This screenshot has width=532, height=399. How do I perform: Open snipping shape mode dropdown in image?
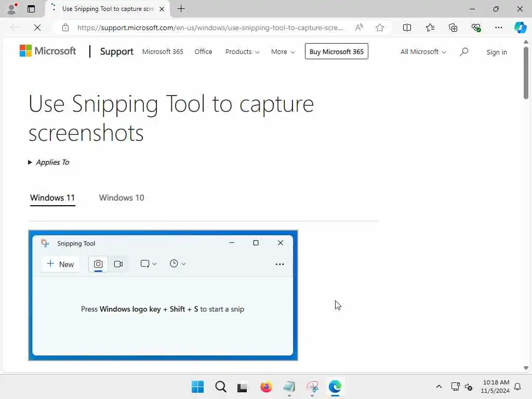(148, 263)
